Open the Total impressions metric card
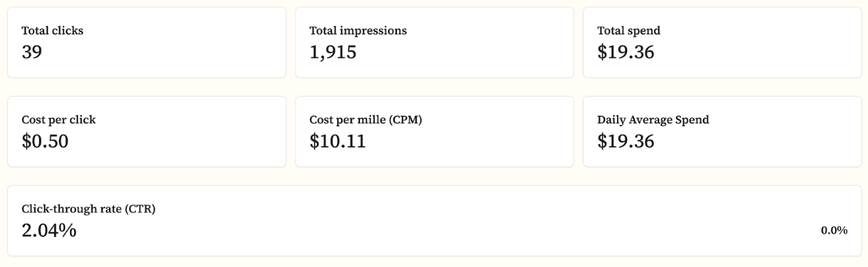Screen dimensions: 868x267 (x=434, y=43)
